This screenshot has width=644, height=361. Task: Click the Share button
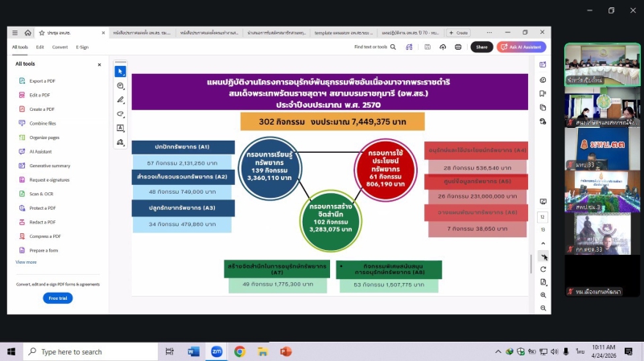[x=481, y=47]
